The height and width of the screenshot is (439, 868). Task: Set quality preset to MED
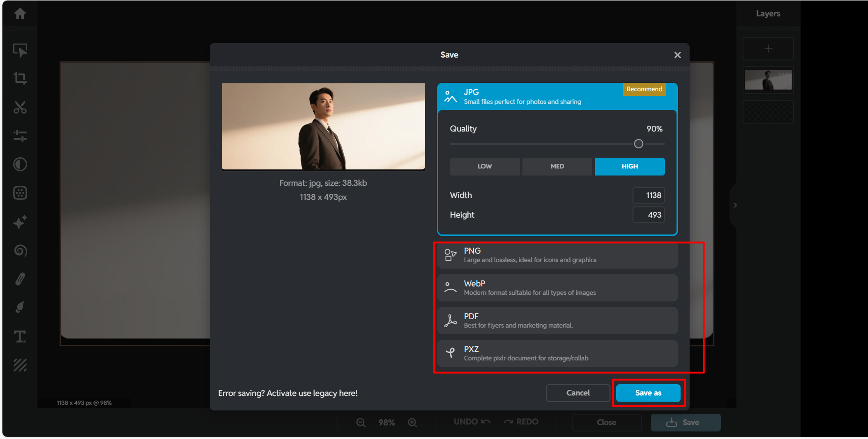557,167
